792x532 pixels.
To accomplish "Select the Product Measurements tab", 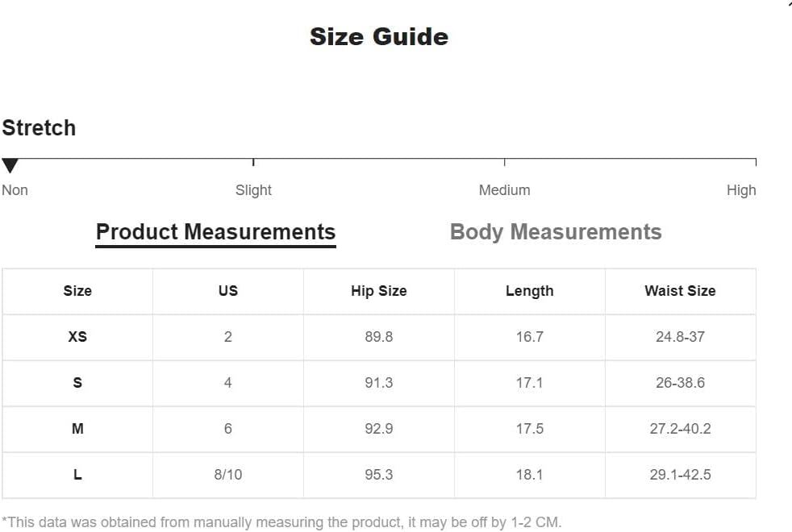I will tap(215, 232).
